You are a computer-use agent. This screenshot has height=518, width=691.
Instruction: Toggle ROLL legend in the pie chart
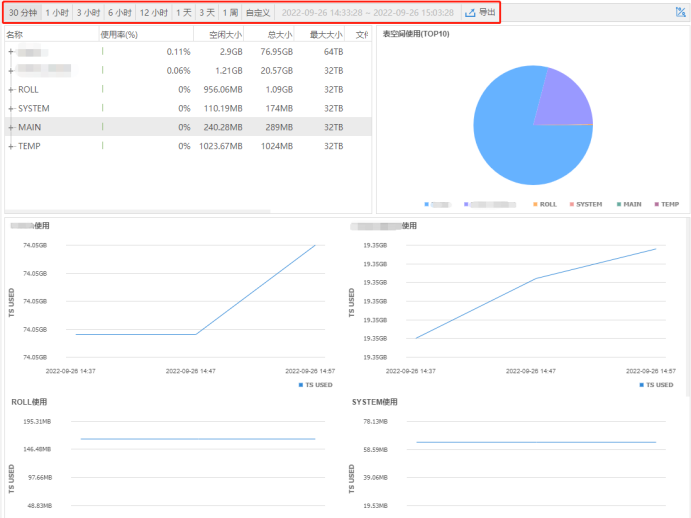point(544,204)
